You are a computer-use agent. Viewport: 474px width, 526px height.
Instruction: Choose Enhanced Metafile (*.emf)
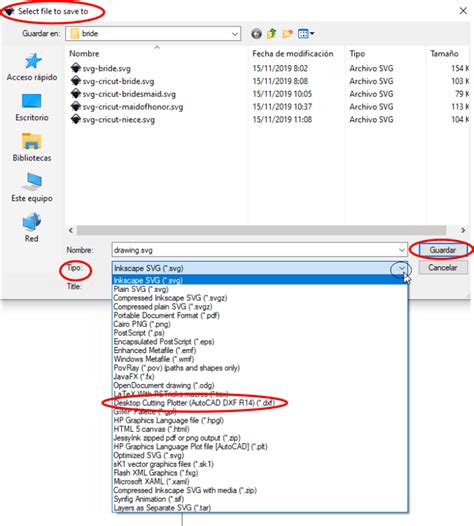click(260, 350)
